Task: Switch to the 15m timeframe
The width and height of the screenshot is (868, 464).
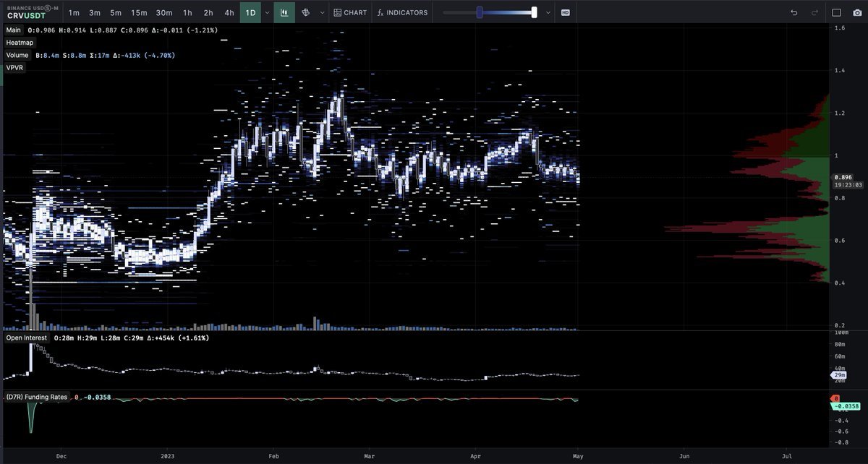Action: click(139, 12)
